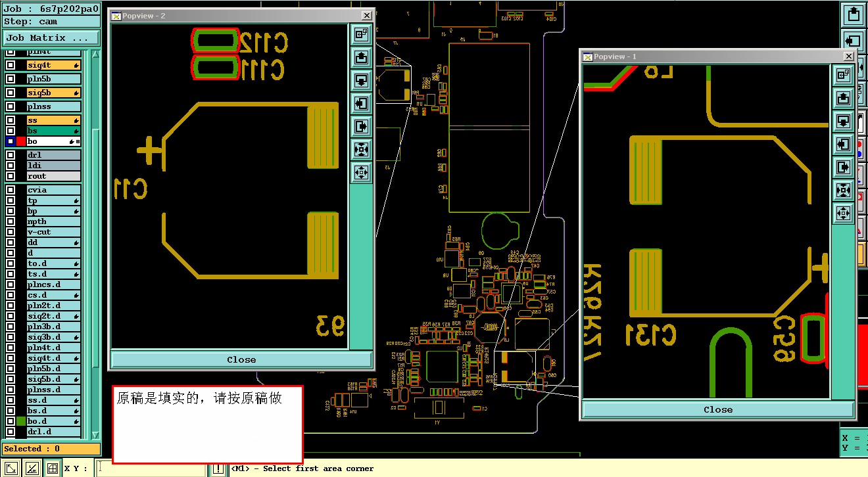Select layer name plncs.d

[54, 284]
